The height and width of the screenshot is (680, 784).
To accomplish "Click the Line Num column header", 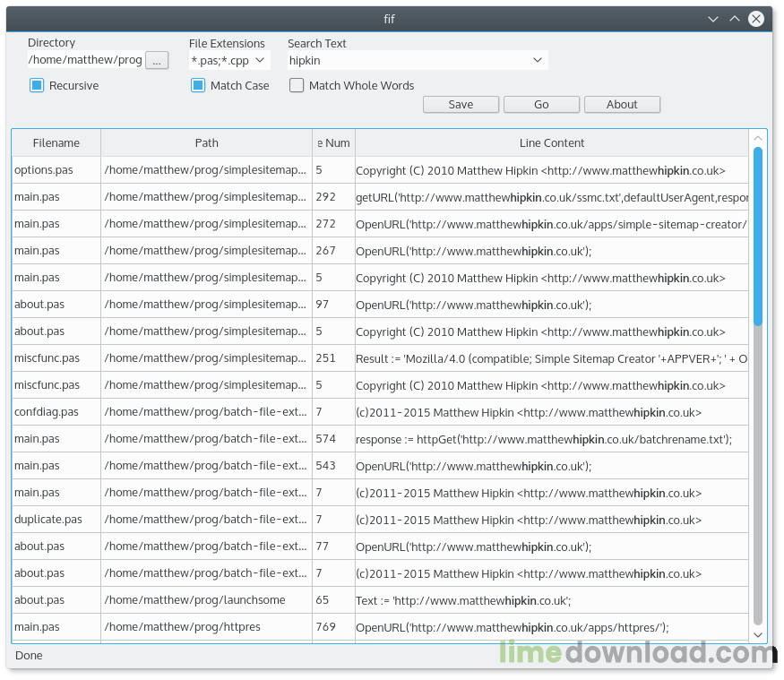I will [333, 143].
